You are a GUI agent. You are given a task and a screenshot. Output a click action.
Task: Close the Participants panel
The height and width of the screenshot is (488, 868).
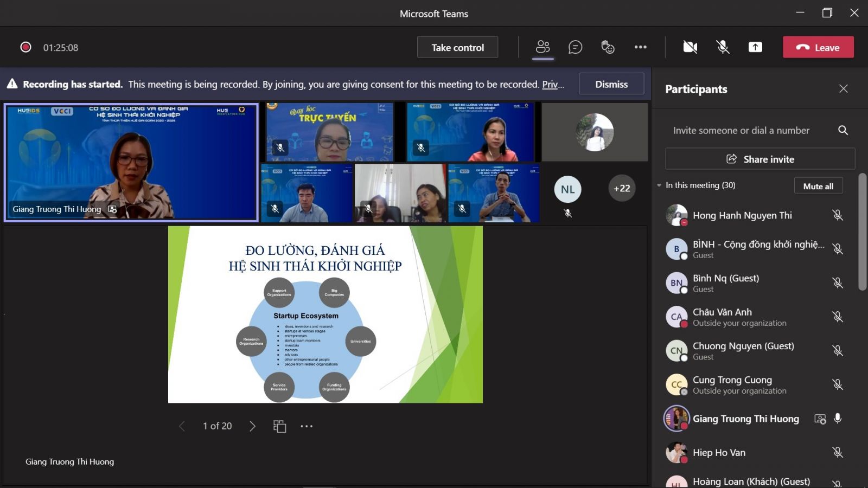843,89
